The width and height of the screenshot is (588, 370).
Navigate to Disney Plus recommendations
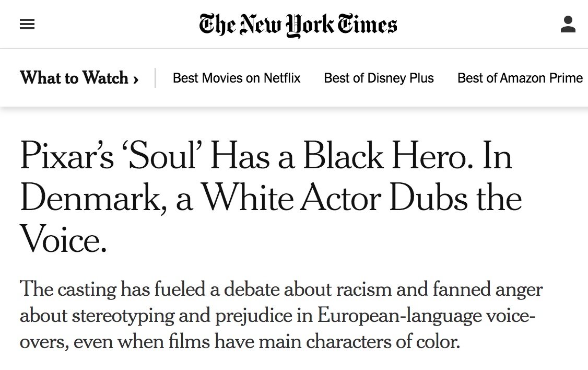pos(379,78)
